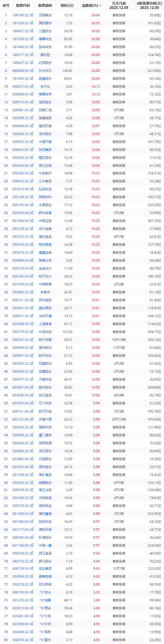164x644 pixels.
Task: Open the stock code link 301526.SZ
Action: pos(21,23)
